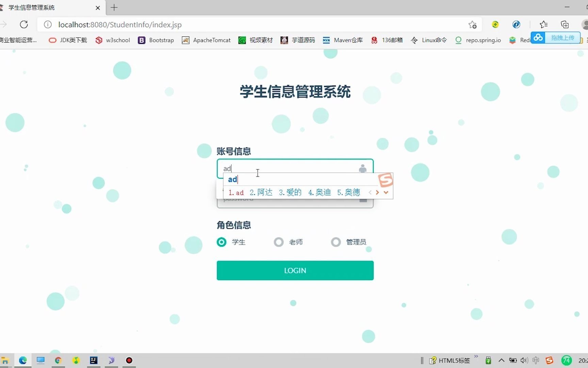Viewport: 588px width, 368px height.
Task: Open the Maven仓库 bookmark
Action: [x=348, y=40]
